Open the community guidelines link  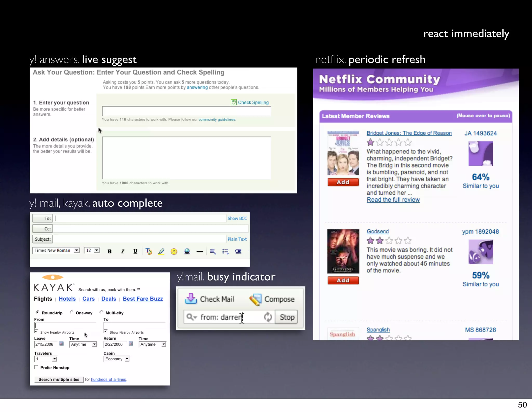(x=217, y=119)
